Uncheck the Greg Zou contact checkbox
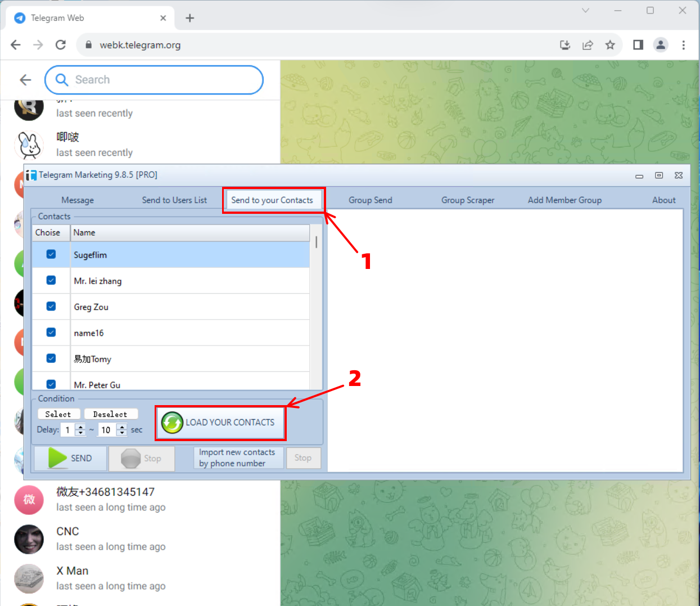 click(x=51, y=307)
